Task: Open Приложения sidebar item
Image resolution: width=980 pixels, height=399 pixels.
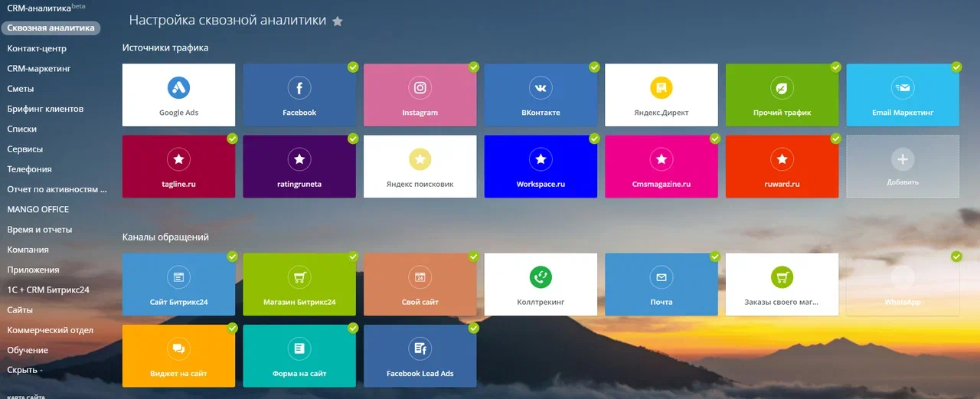Action: 33,270
